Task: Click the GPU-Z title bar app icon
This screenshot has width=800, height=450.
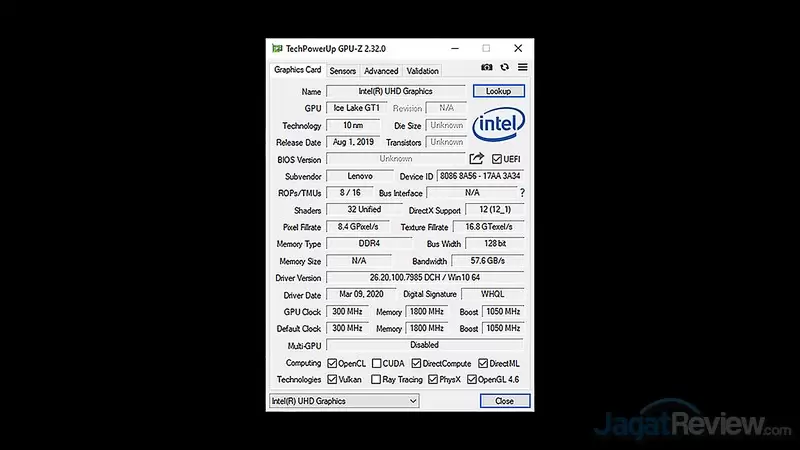Action: (277, 47)
